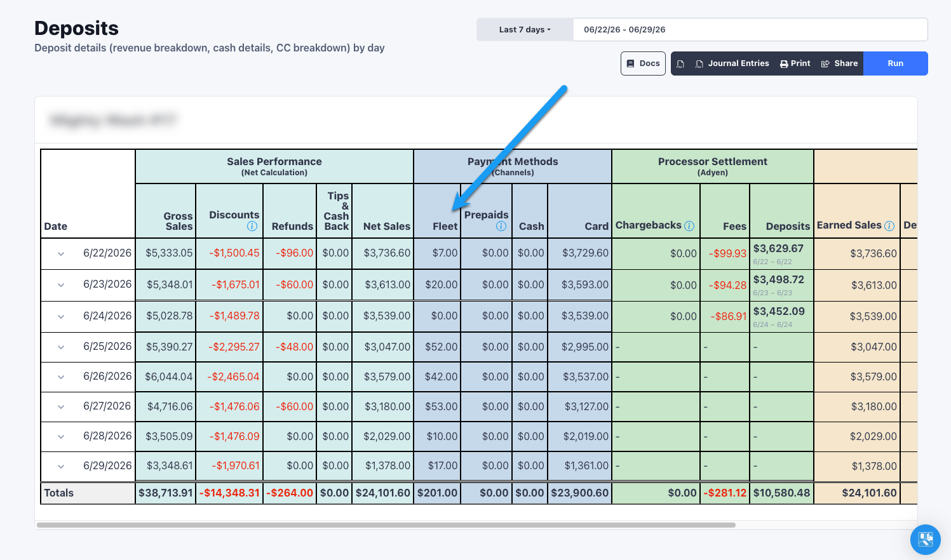Click fee value -$94.28
The height and width of the screenshot is (560, 951).
click(728, 285)
